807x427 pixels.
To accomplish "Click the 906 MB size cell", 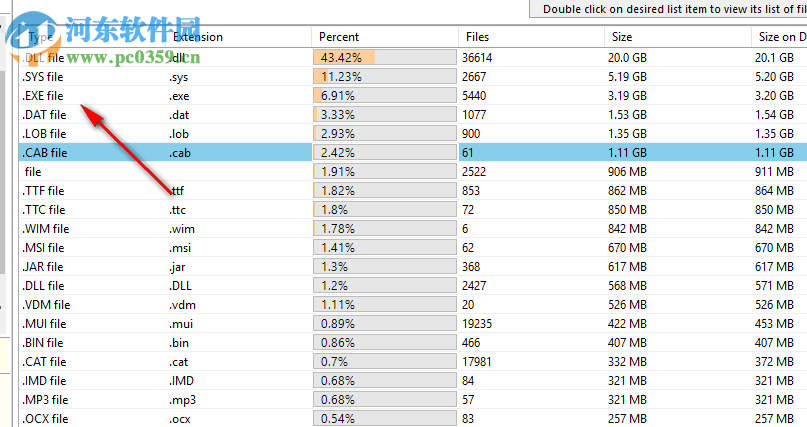I will click(x=627, y=172).
